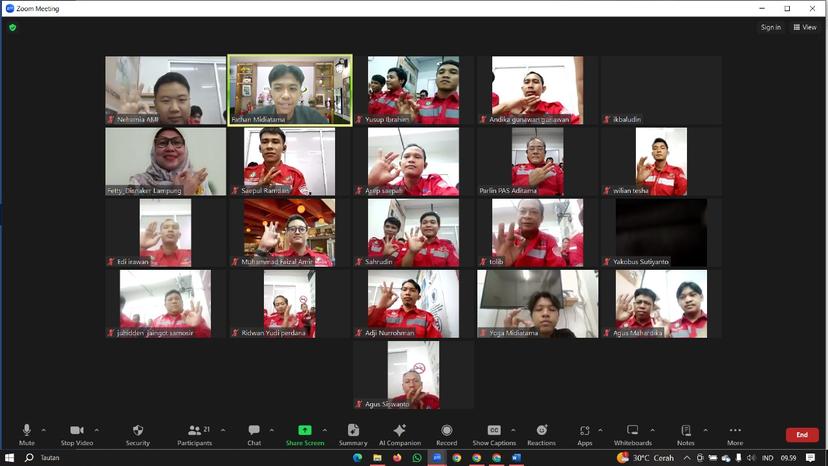
Task: Select ikbaludin's blank video tile
Action: click(x=661, y=90)
